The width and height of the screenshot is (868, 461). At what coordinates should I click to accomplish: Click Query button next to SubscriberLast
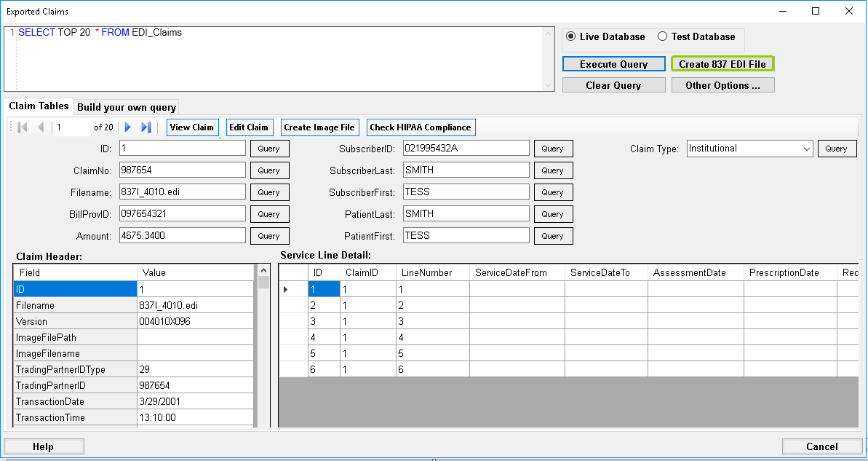[553, 170]
